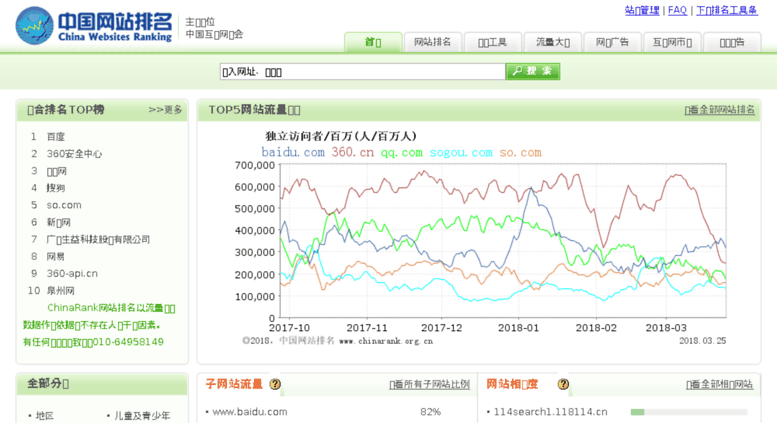Open the view all sub-site ratio link
This screenshot has height=423, width=777.
tap(430, 384)
